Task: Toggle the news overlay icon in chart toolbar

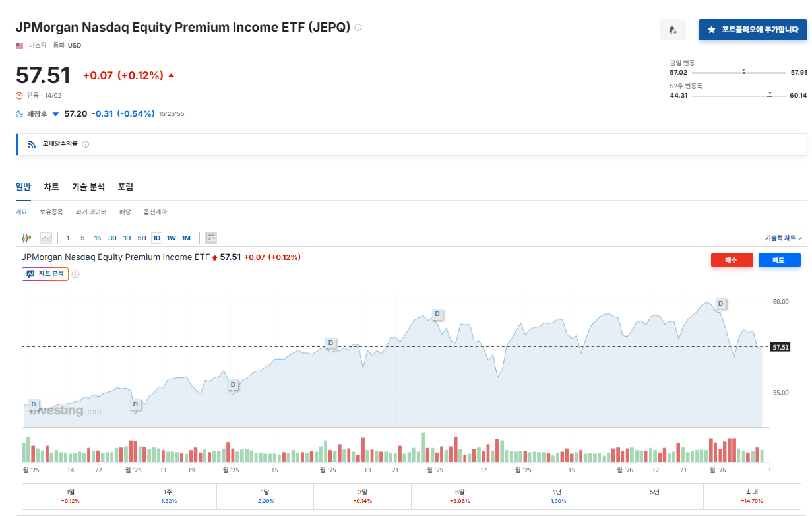Action: click(x=211, y=238)
